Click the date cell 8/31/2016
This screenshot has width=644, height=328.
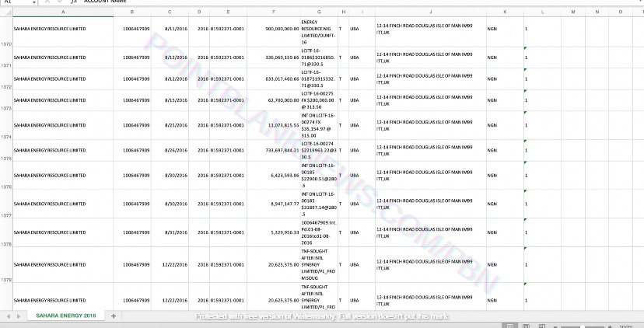click(x=170, y=232)
